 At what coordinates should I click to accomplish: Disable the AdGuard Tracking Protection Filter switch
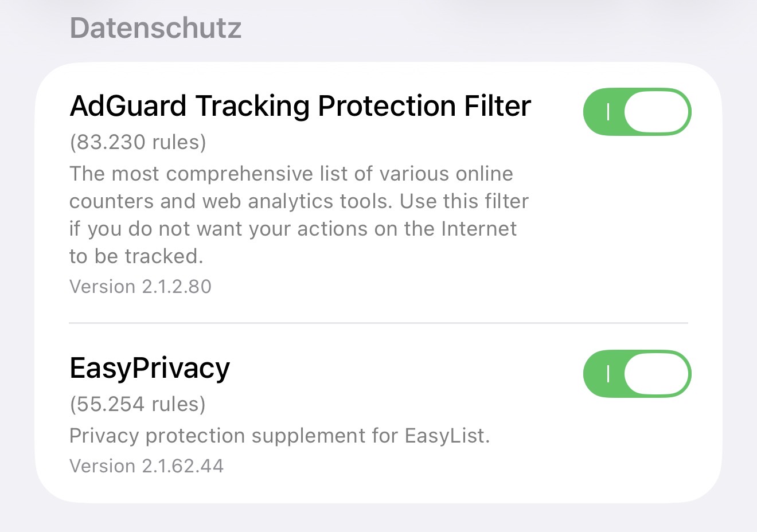(637, 112)
